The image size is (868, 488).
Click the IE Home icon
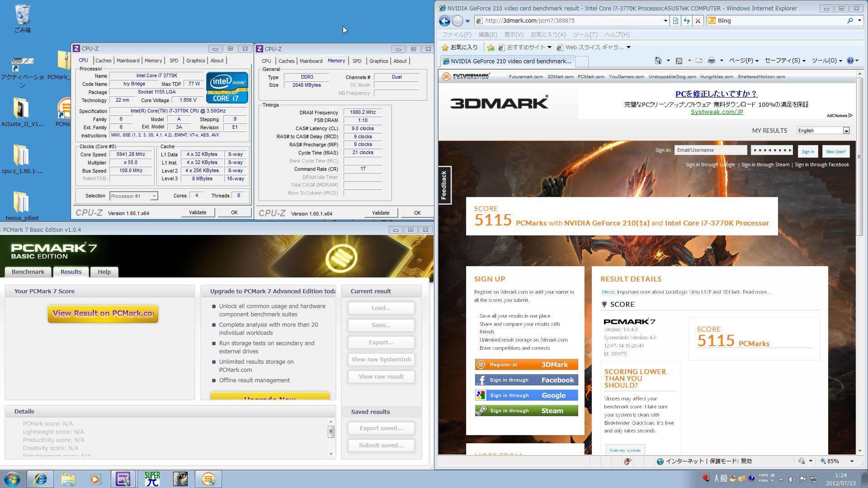pyautogui.click(x=658, y=61)
